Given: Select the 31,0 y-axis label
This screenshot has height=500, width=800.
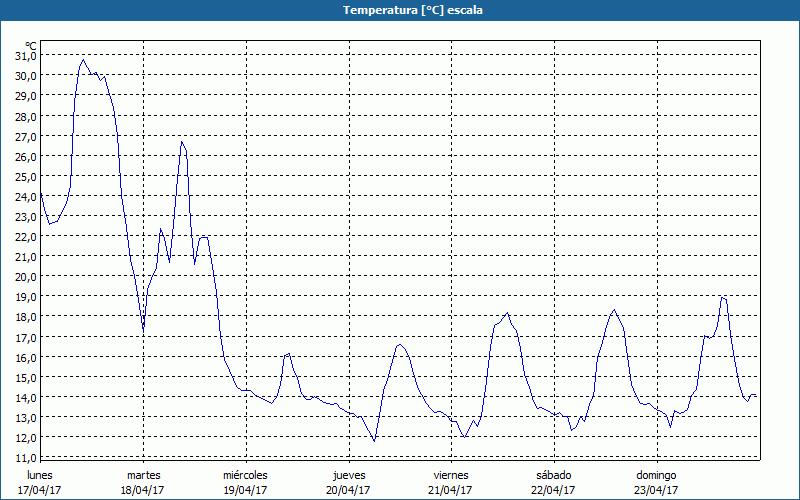Looking at the screenshot, I should click(x=25, y=55).
